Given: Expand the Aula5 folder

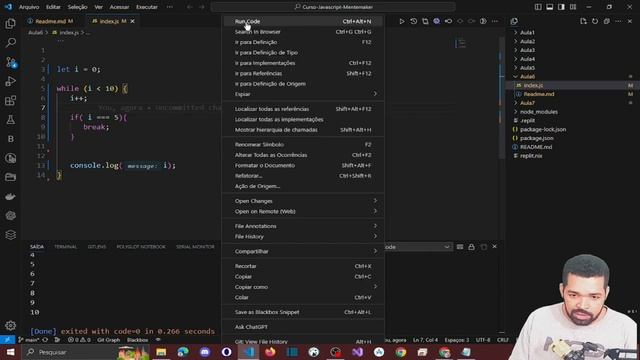Looking at the screenshot, I should coord(527,68).
